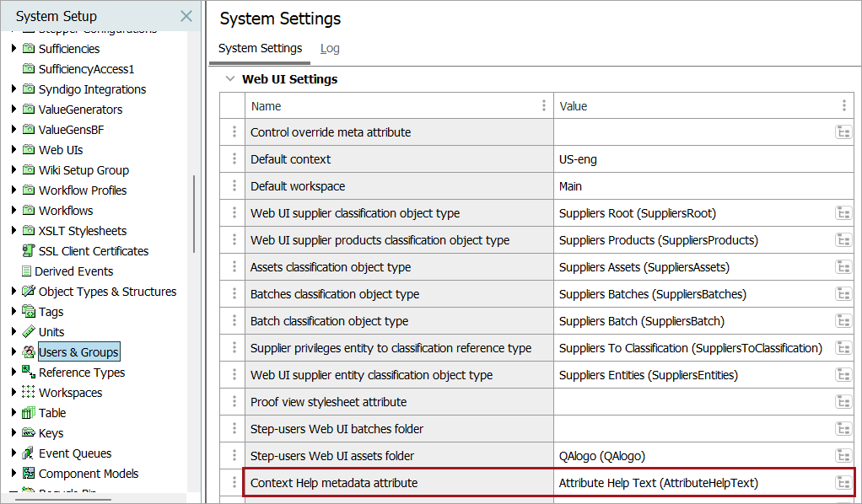Screen dimensions: 862x504
Task: Collapse the Web UI Settings section
Action: coord(229,79)
